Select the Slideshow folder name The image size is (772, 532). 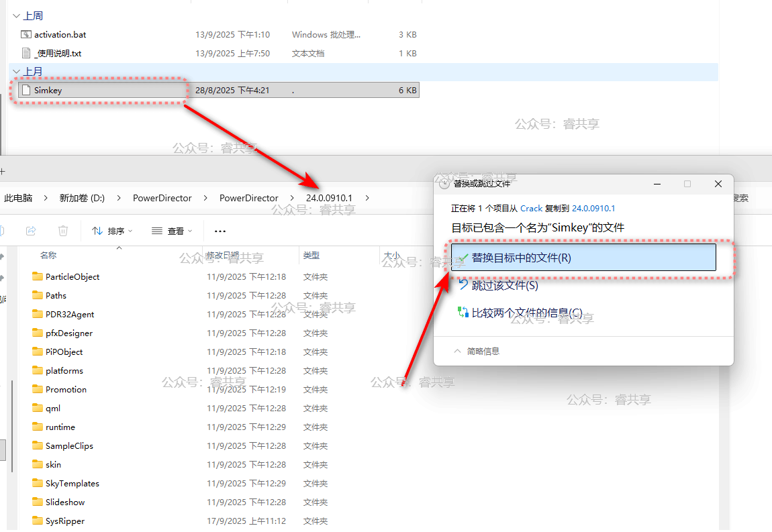point(65,502)
